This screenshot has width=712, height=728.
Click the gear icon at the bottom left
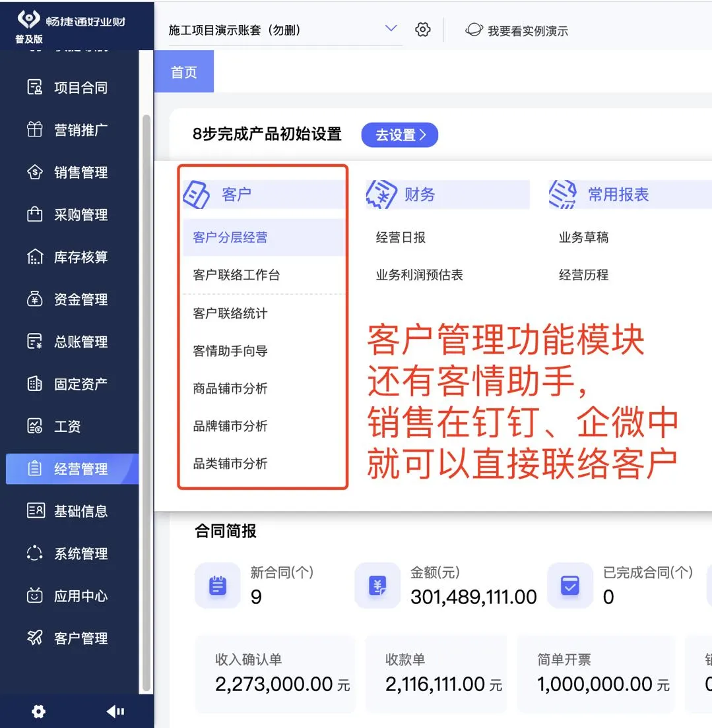(38, 712)
